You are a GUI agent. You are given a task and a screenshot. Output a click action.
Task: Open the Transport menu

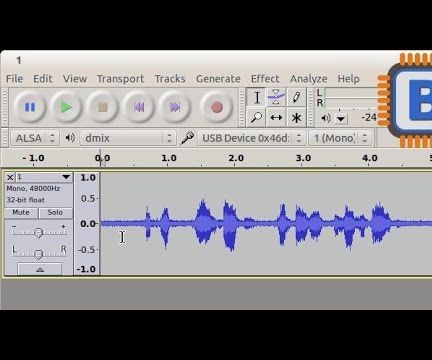(x=120, y=79)
